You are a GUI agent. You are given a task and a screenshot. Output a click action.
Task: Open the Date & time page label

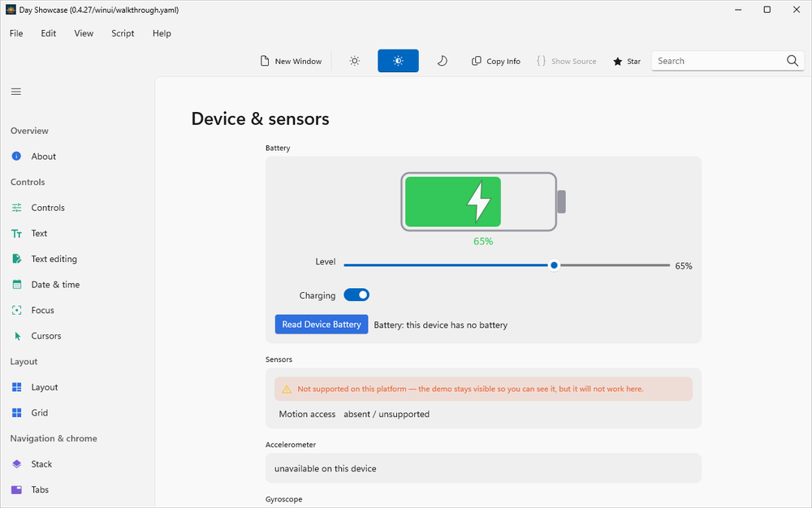(x=55, y=285)
